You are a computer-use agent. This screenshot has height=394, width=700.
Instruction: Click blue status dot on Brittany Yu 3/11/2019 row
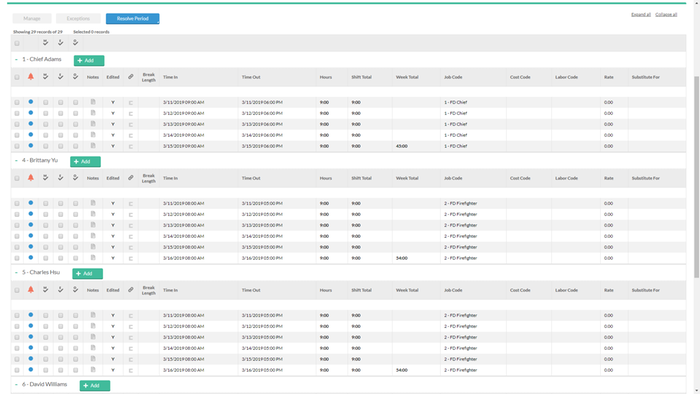point(31,203)
